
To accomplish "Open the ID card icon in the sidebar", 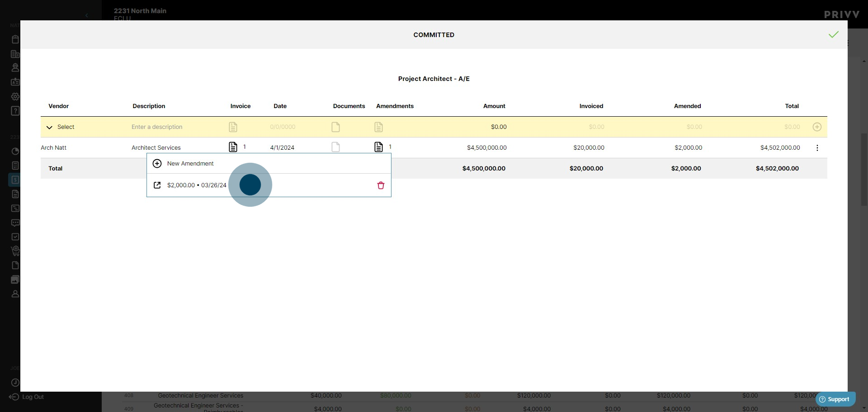I will click(x=15, y=82).
